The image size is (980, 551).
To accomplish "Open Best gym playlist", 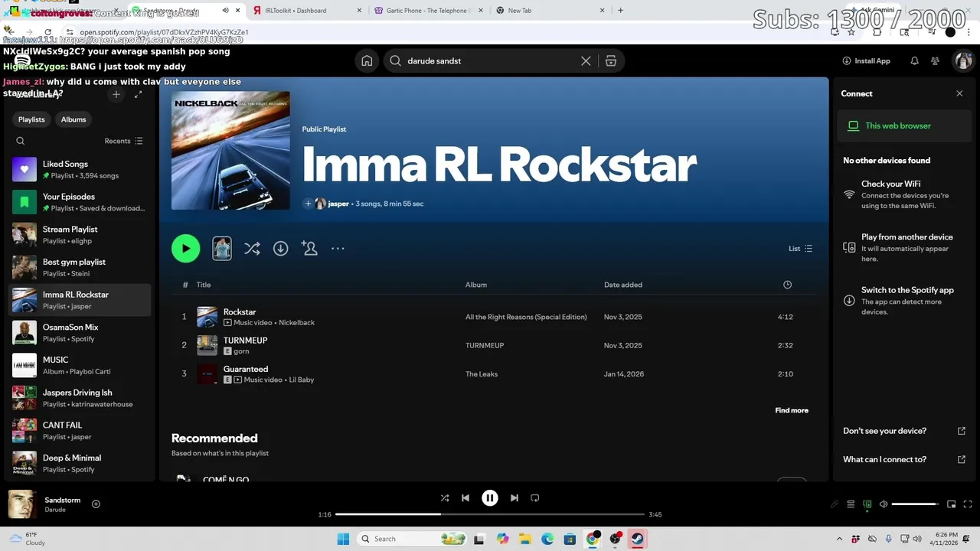I will click(x=80, y=268).
